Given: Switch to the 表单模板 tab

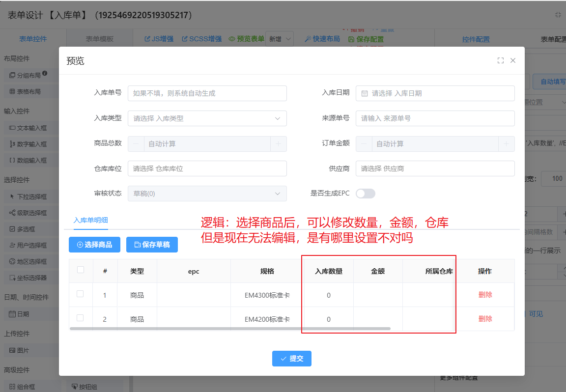Looking at the screenshot, I should click(x=99, y=39).
